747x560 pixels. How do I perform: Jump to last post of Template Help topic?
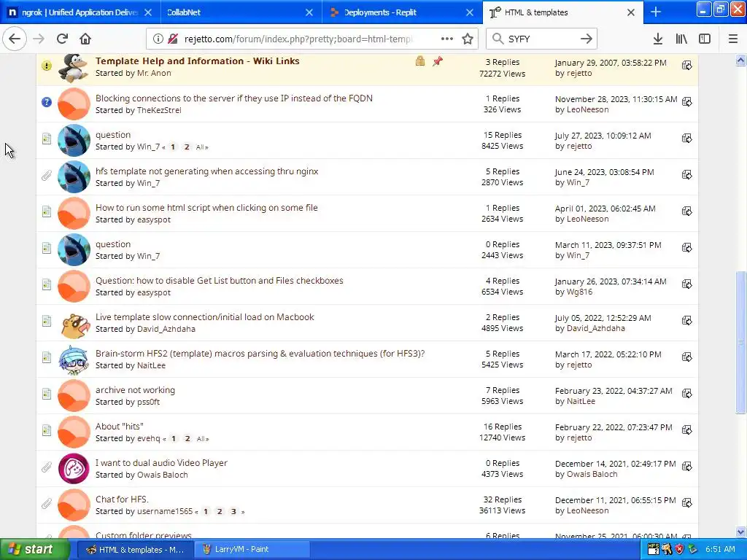[686, 65]
